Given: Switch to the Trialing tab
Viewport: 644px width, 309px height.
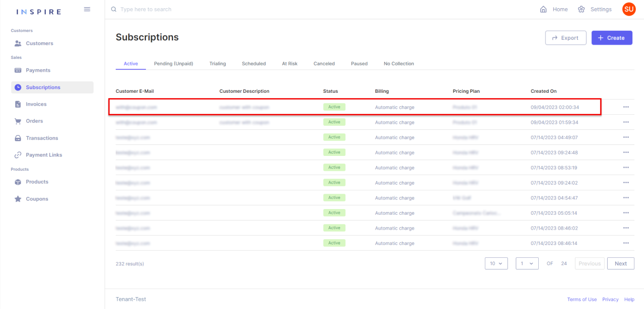Looking at the screenshot, I should [218, 64].
